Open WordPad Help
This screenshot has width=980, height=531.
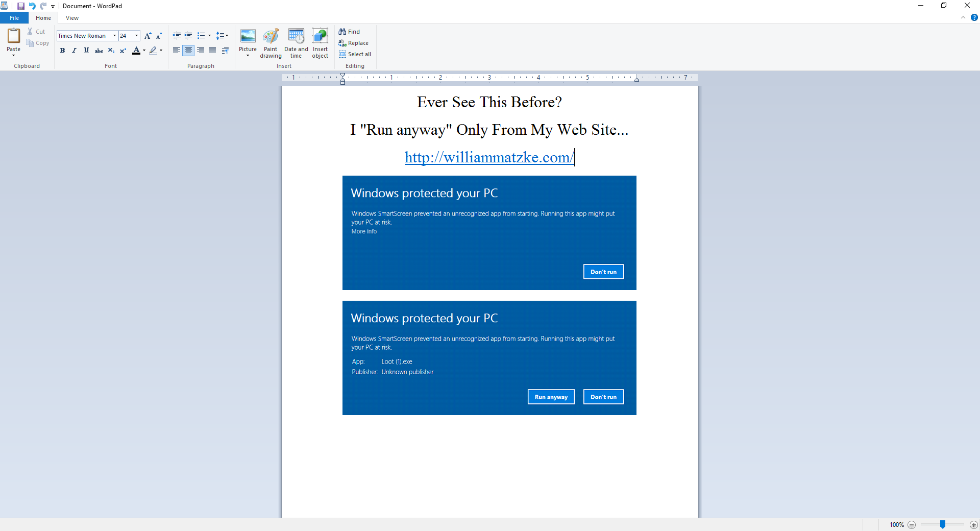pyautogui.click(x=974, y=17)
